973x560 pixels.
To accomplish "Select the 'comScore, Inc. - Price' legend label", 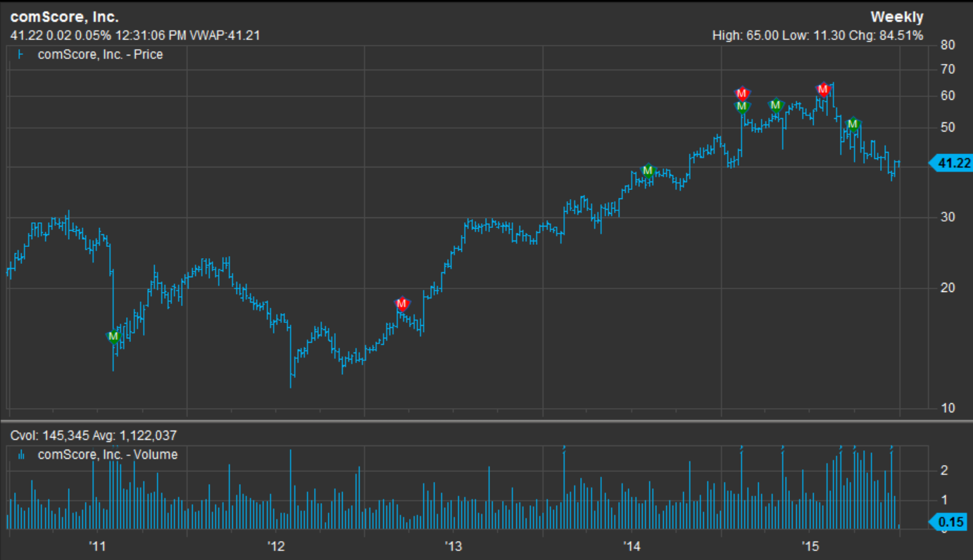I will pos(100,54).
